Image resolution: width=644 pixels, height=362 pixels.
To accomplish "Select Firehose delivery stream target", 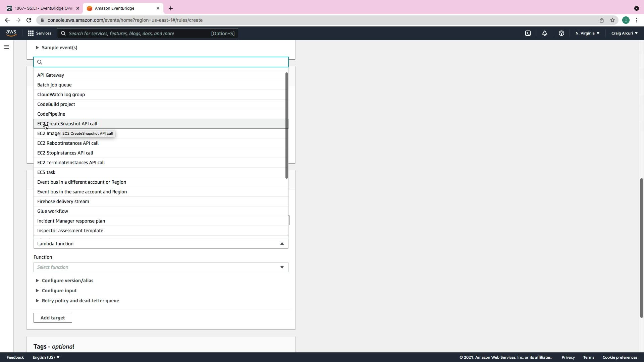I will point(63,201).
